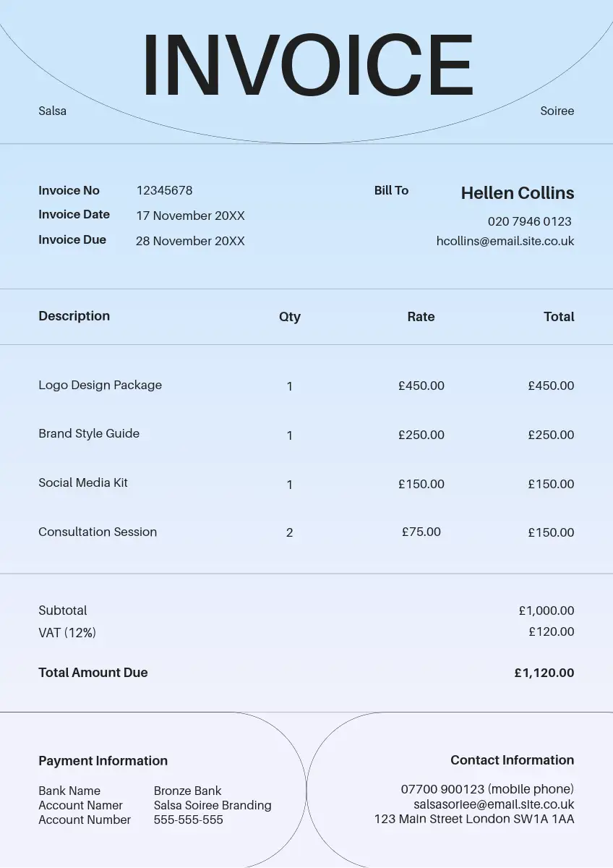Viewport: 613px width, 868px height.
Task: Click the Social Media Kit row
Action: pyautogui.click(x=83, y=482)
